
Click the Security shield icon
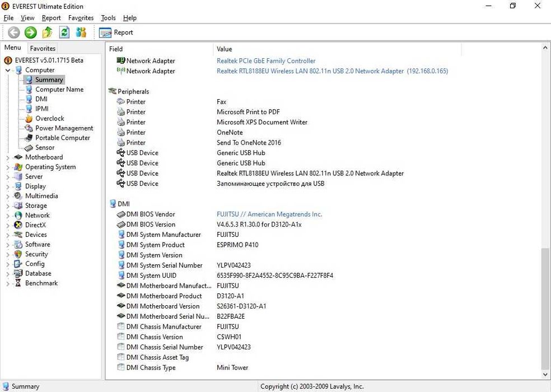point(18,254)
